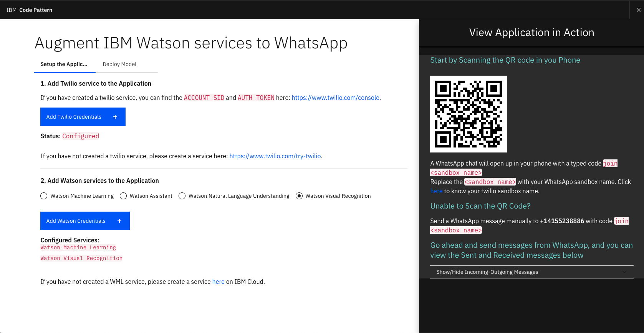The image size is (644, 333).
Task: Select Watson Visual Recognition radio button
Action: 299,196
